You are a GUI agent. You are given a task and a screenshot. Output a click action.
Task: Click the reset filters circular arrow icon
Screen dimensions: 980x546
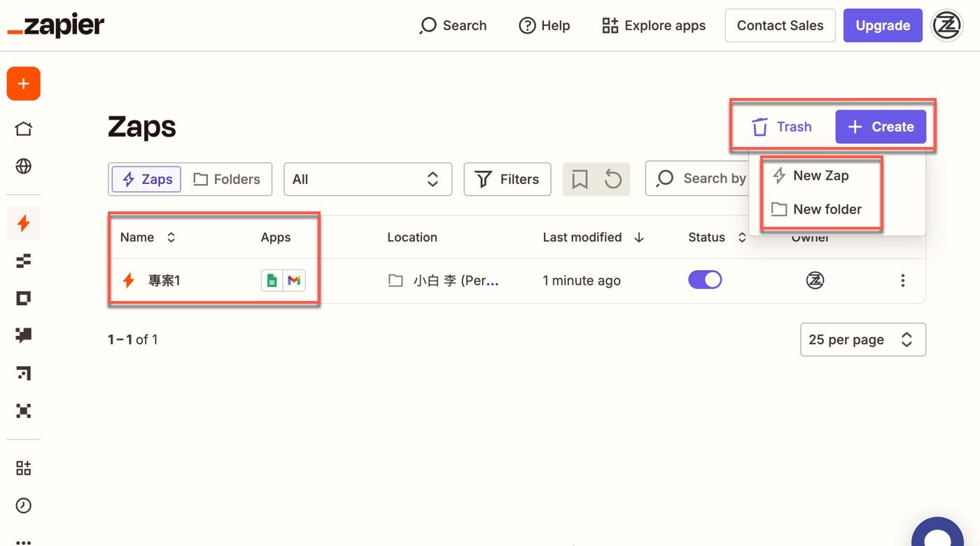coord(613,179)
